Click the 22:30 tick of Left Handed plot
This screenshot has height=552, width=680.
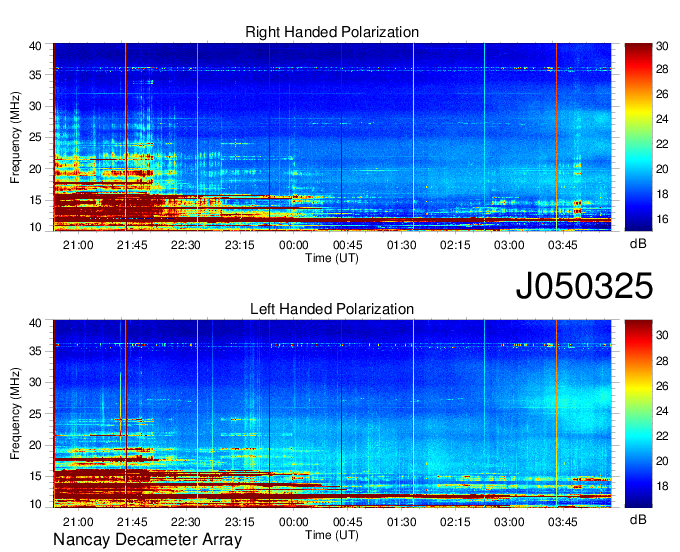(186, 522)
